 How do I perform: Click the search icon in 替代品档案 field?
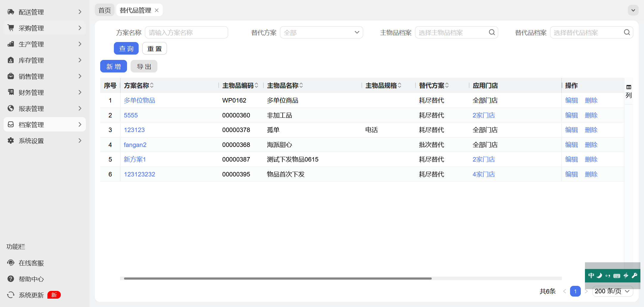click(627, 32)
